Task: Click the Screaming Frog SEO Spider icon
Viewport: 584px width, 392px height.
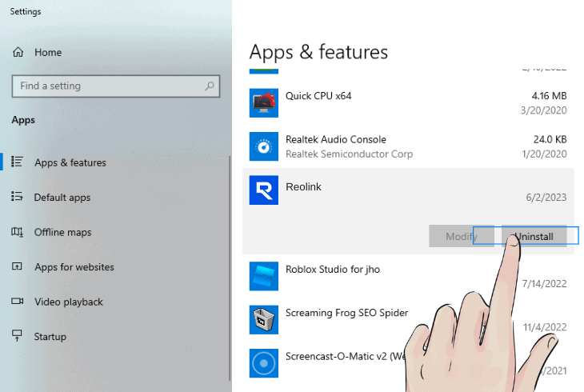Action: coord(264,320)
